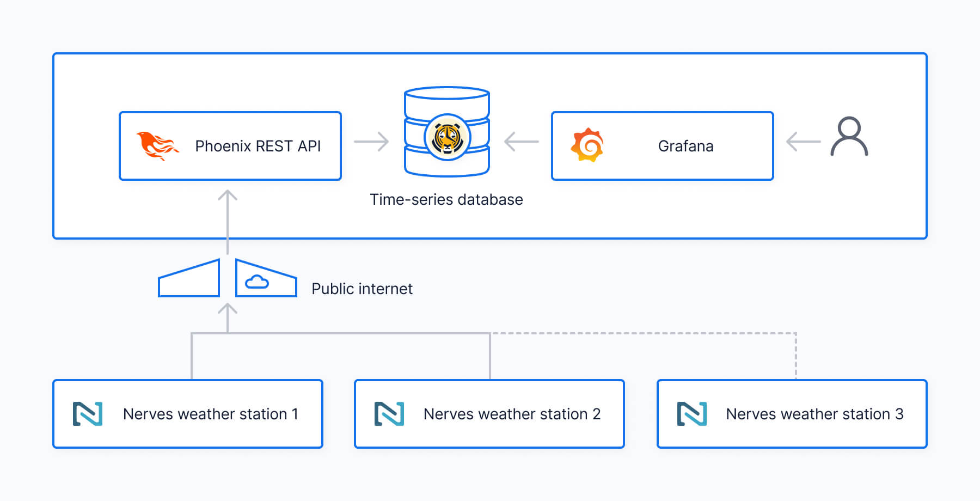Viewport: 980px width, 501px height.
Task: Click arrow from Grafana to database
Action: (x=522, y=142)
